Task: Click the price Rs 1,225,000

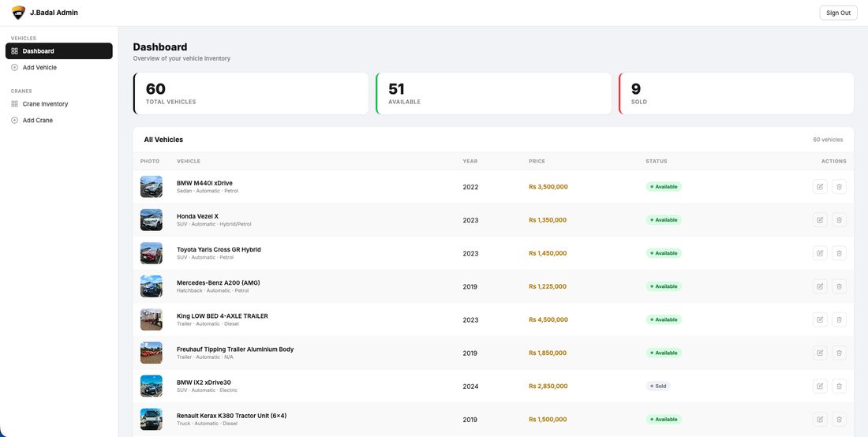Action: 548,286
